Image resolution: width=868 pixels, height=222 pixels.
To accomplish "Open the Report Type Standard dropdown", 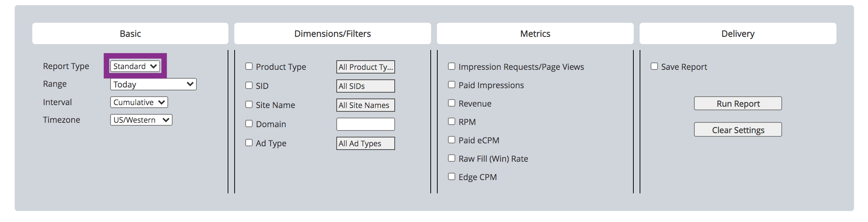I will coord(135,66).
